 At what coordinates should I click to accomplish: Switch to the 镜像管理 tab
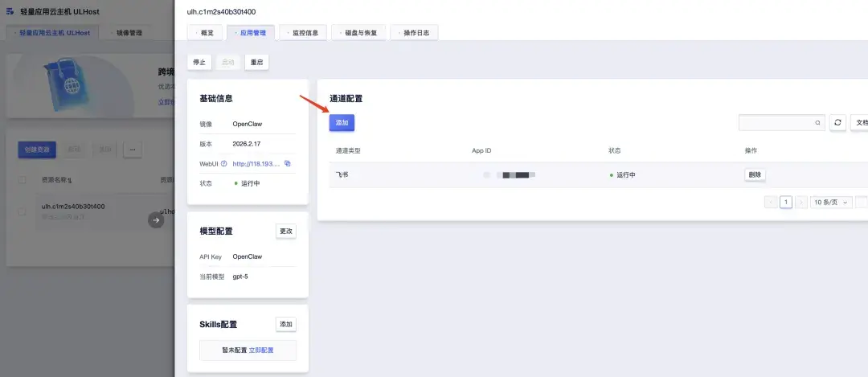(127, 33)
